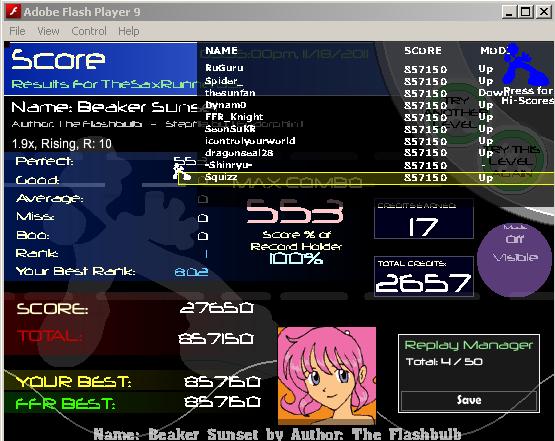
Task: Open the File menu
Action: coord(17,31)
